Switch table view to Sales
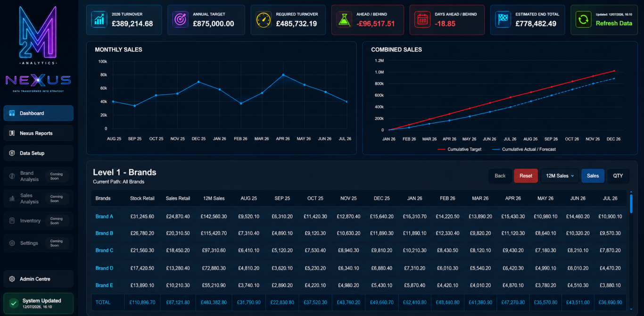The height and width of the screenshot is (316, 644). click(x=593, y=176)
